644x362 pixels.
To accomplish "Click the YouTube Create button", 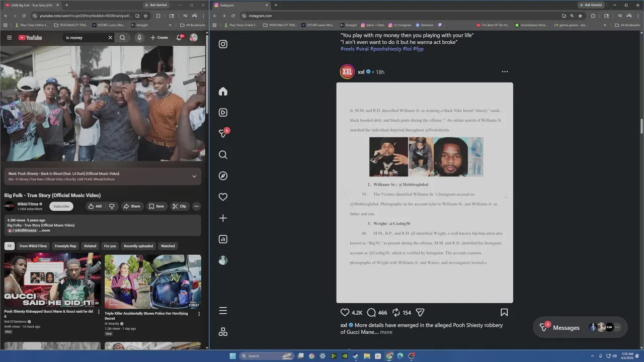I will tap(159, 38).
